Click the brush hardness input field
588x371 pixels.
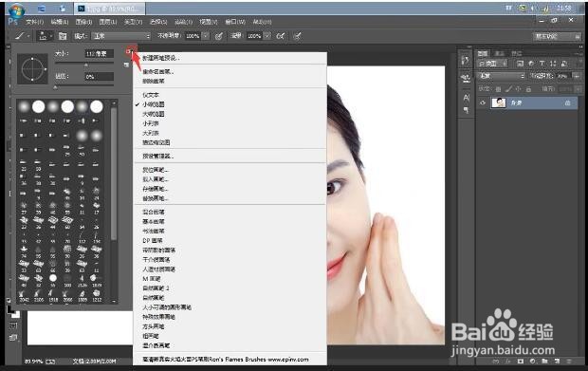99,77
